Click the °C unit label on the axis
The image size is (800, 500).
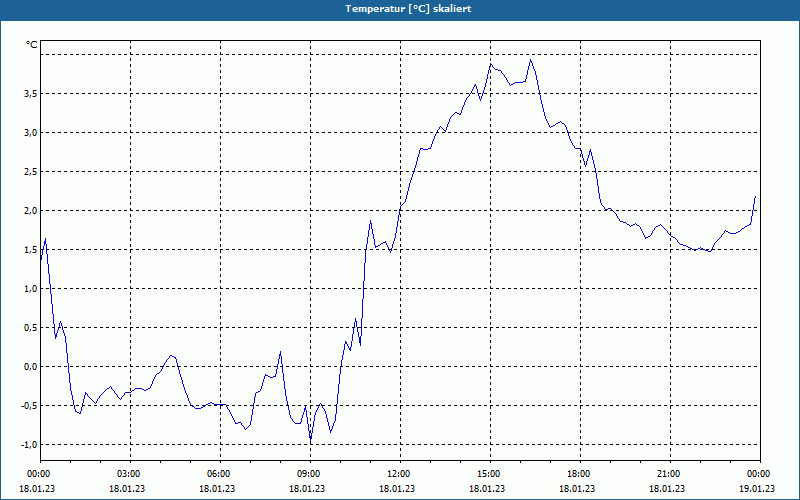tap(32, 45)
